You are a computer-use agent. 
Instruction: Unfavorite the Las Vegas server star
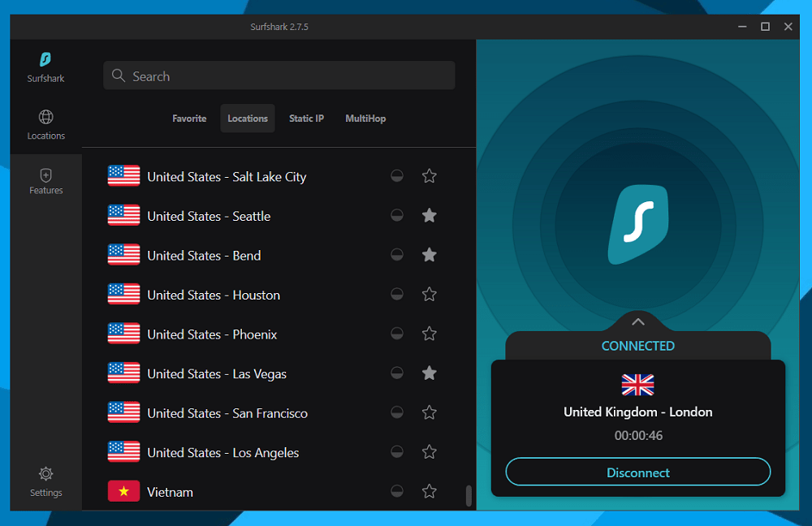(430, 373)
